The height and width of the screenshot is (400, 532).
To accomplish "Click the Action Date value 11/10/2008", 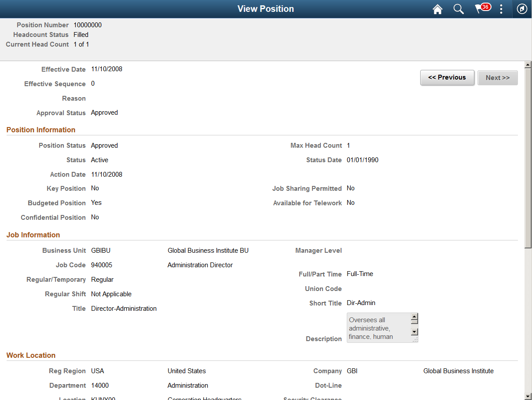I will 106,175.
